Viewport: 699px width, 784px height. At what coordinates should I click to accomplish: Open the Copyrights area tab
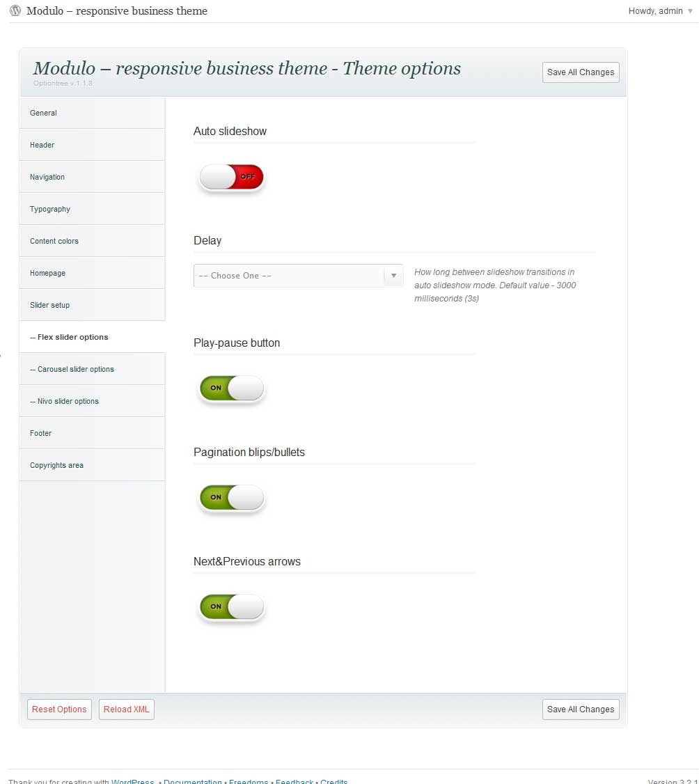click(x=92, y=465)
